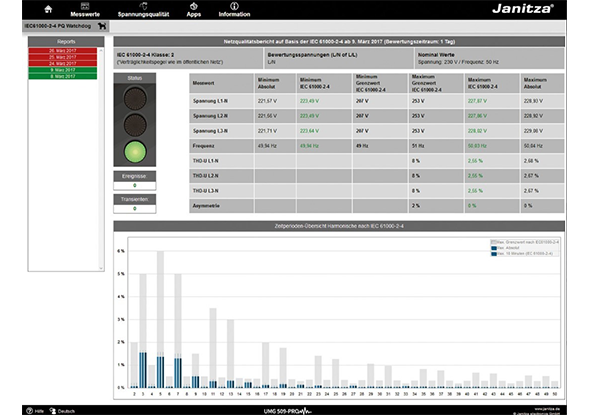Screen dimensions: 590x415
Task: Click the Asymmetrie row label
Action: (x=206, y=206)
